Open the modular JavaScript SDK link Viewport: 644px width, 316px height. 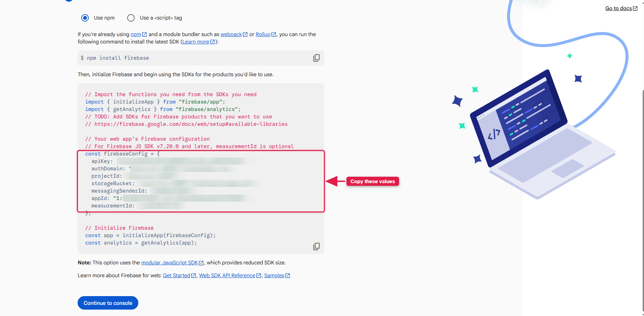point(169,263)
